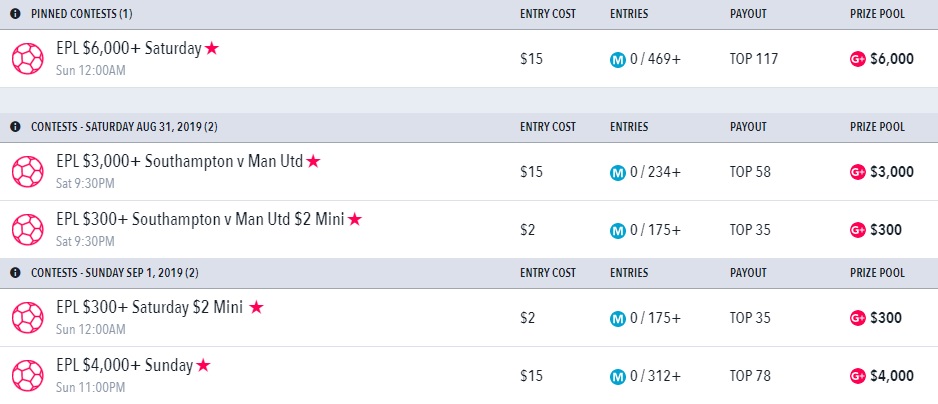
Task: Click the soccer ball icon for EPL $4,000+ Sunday
Action: pyautogui.click(x=28, y=376)
